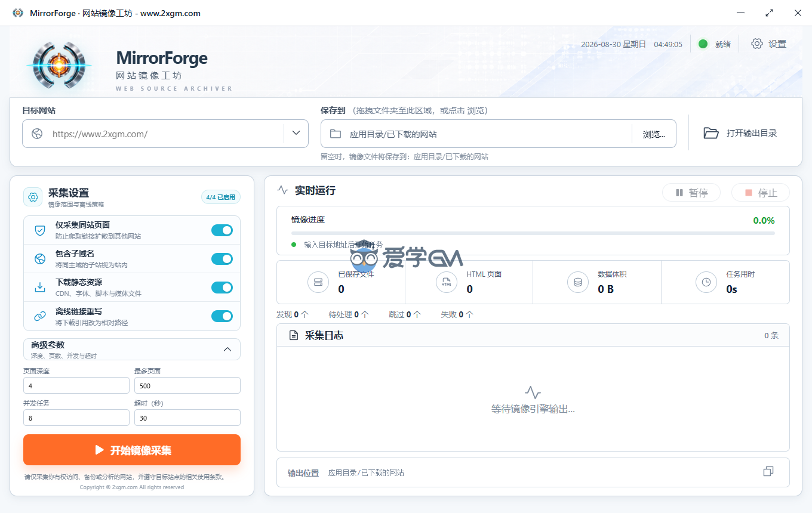Click the 数据体积 database icon
812x513 pixels.
[x=578, y=282]
